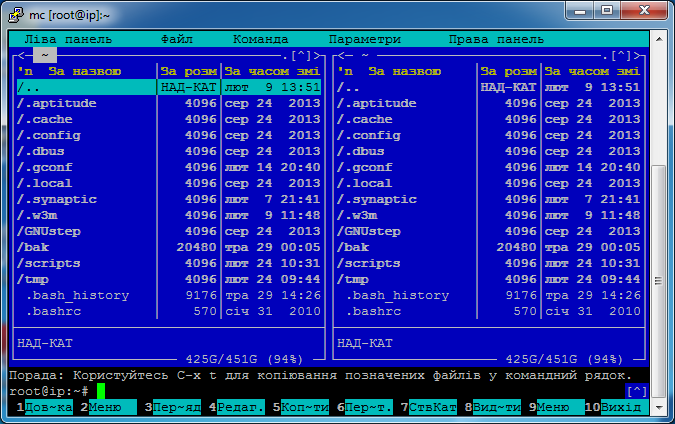Select /.. parent directory in left panel
Image resolution: width=675 pixels, height=424 pixels.
point(169,87)
